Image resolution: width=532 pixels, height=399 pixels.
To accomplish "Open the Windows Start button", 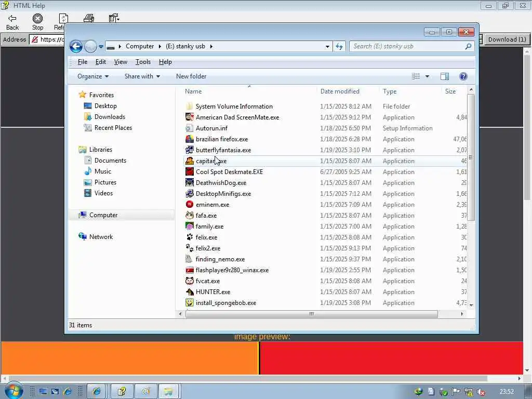I will tap(14, 391).
